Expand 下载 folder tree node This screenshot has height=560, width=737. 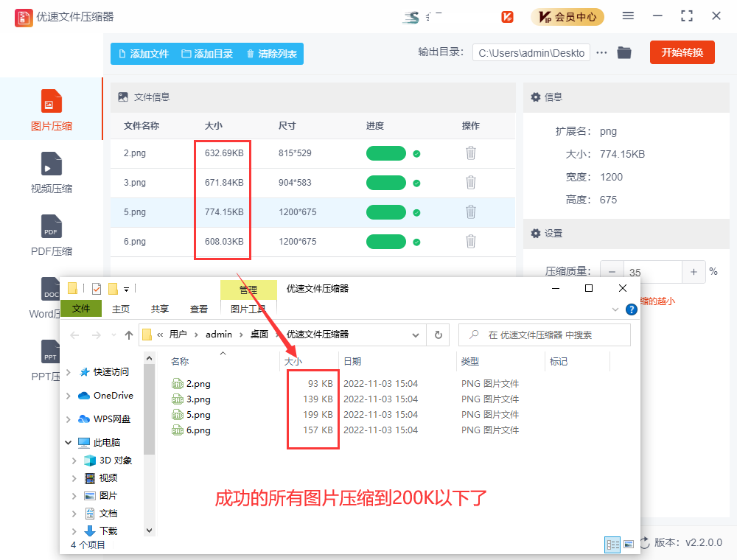(74, 531)
